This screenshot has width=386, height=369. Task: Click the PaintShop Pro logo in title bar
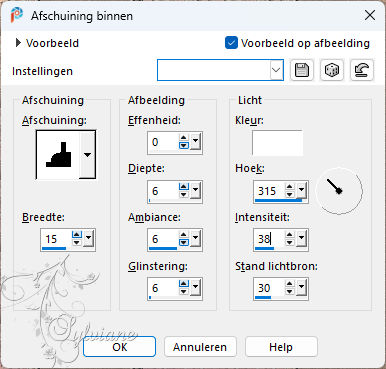(x=16, y=15)
